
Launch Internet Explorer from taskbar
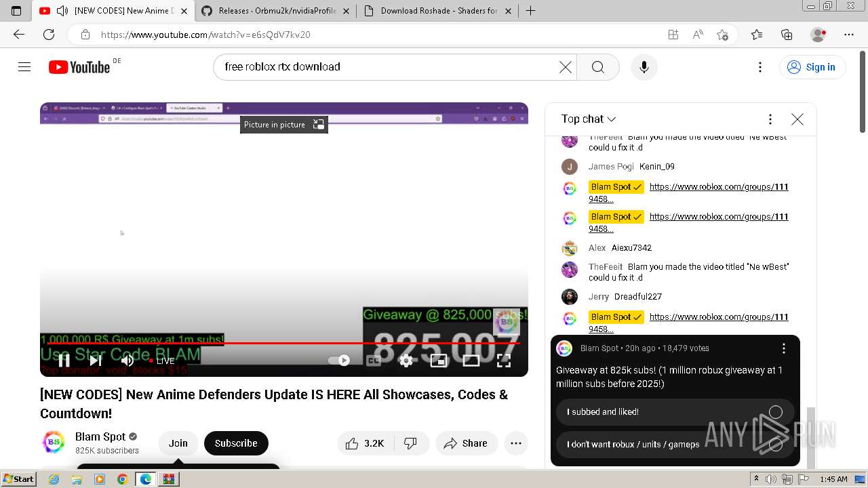click(54, 479)
